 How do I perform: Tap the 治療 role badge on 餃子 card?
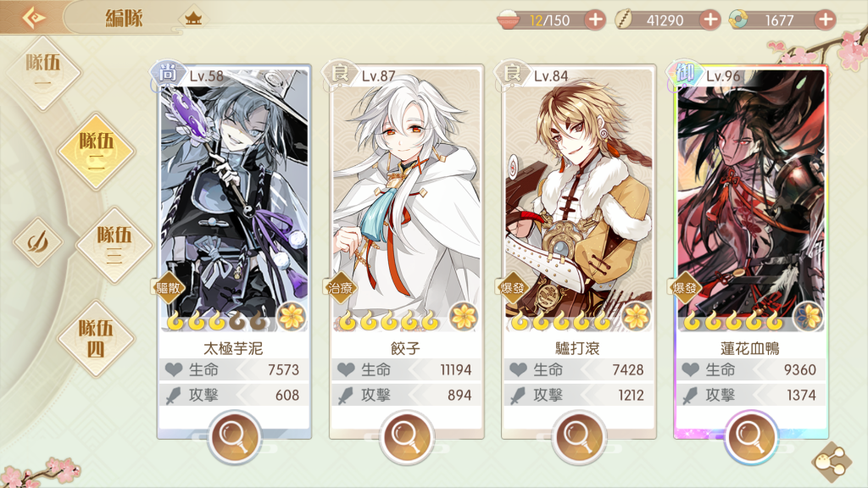tap(341, 288)
